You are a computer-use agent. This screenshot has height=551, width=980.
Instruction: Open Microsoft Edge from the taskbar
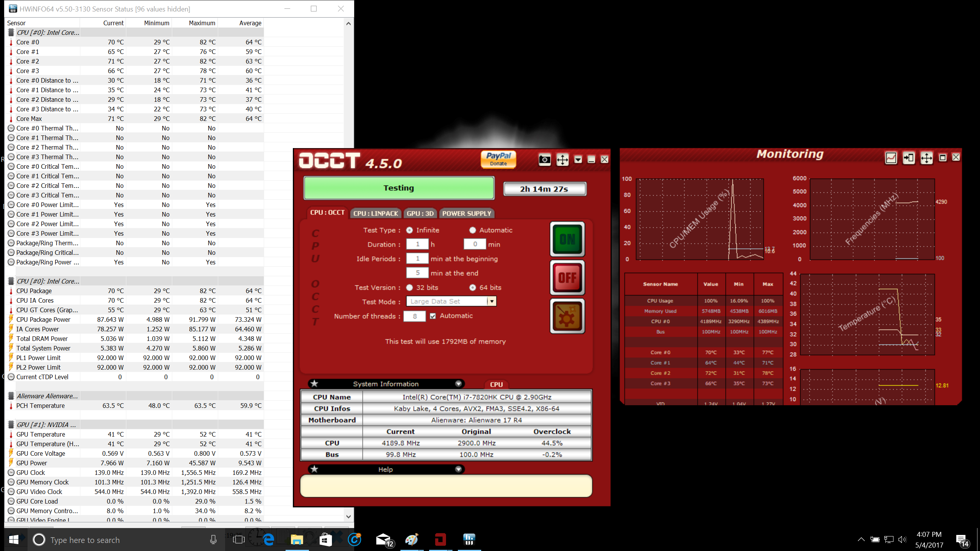pos(268,540)
